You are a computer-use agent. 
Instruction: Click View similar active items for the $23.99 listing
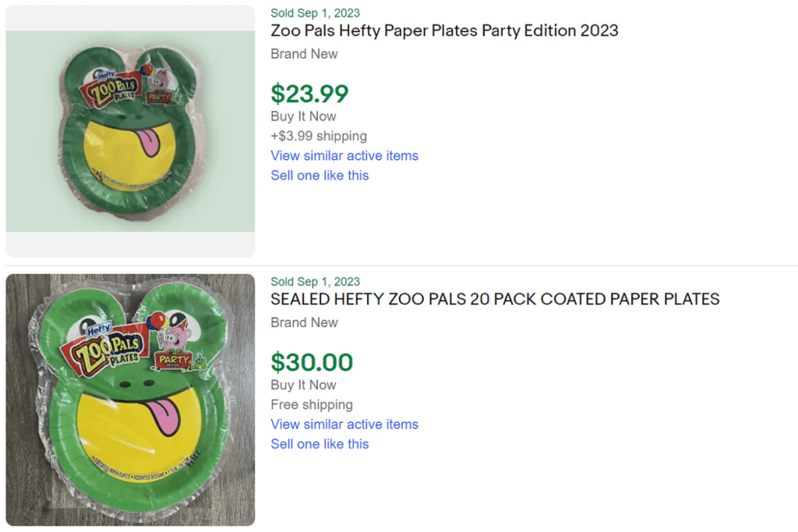tap(344, 156)
